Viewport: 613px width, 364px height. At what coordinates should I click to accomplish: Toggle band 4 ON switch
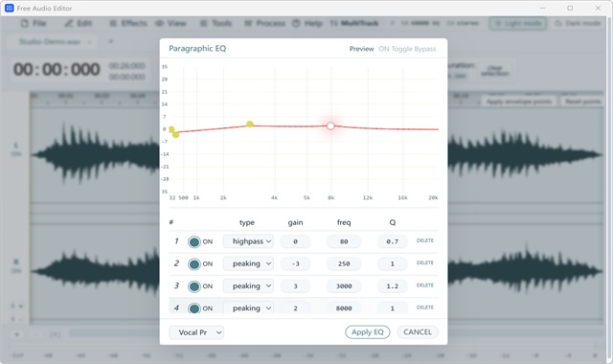(x=194, y=308)
